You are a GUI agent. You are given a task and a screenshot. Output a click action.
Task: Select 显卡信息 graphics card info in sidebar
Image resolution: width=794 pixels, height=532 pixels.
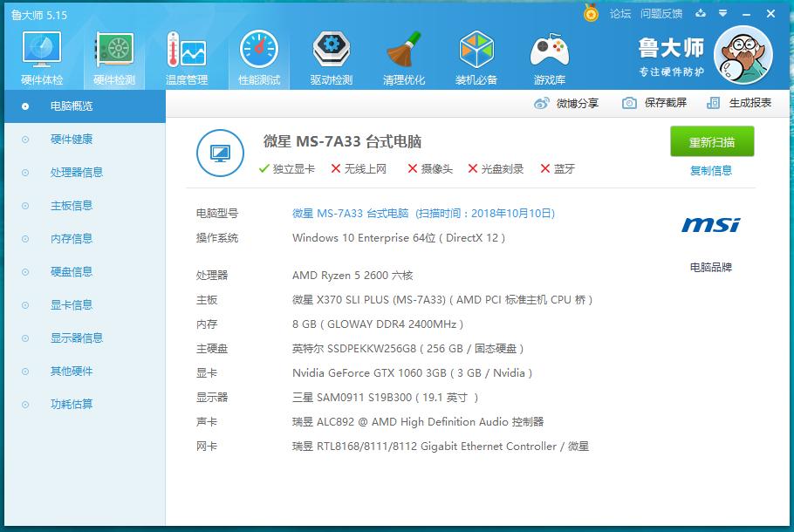[x=72, y=304]
